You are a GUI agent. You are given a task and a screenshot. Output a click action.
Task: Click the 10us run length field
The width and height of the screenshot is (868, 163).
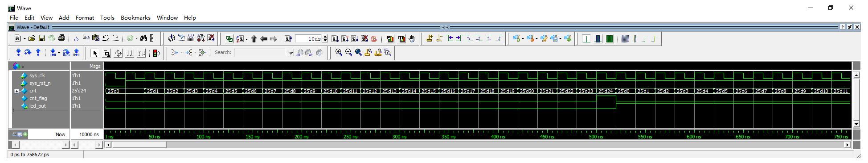point(309,39)
